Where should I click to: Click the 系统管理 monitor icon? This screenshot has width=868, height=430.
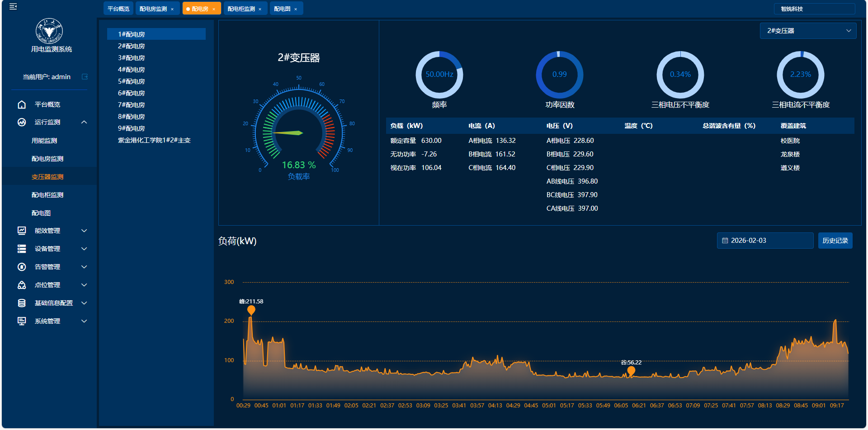[22, 321]
